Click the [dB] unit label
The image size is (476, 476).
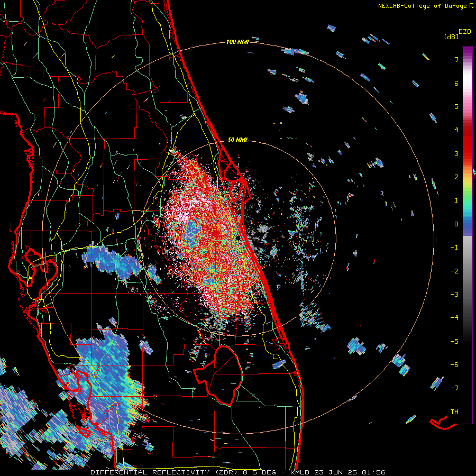[451, 36]
